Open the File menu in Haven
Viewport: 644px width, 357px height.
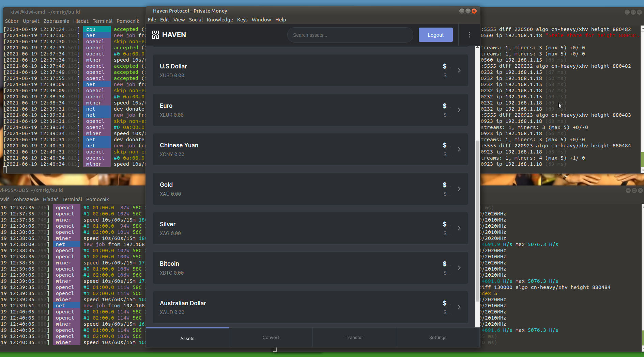[152, 20]
